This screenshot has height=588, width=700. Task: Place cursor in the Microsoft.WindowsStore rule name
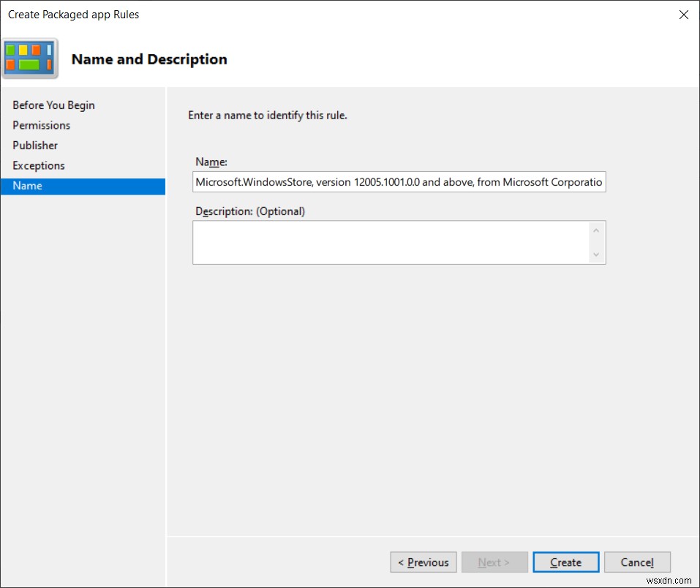pyautogui.click(x=399, y=181)
